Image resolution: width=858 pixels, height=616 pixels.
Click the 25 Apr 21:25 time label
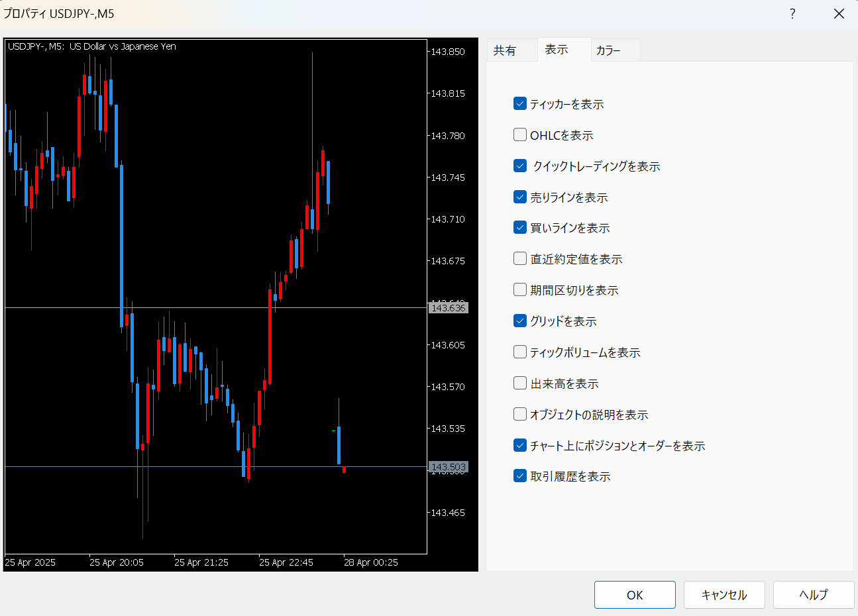(x=201, y=562)
